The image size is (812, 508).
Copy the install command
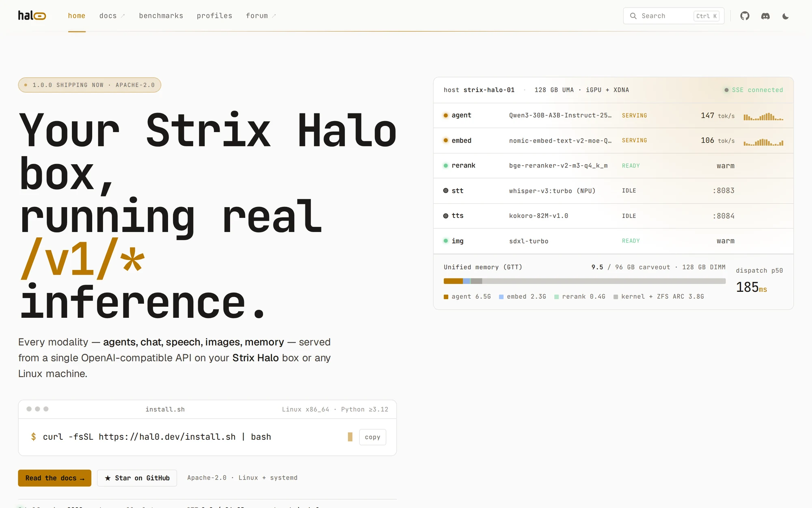tap(372, 437)
